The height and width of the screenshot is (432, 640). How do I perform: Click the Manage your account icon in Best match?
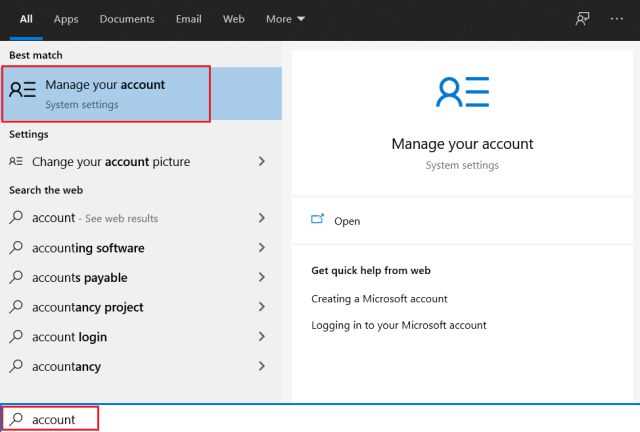(x=22, y=89)
